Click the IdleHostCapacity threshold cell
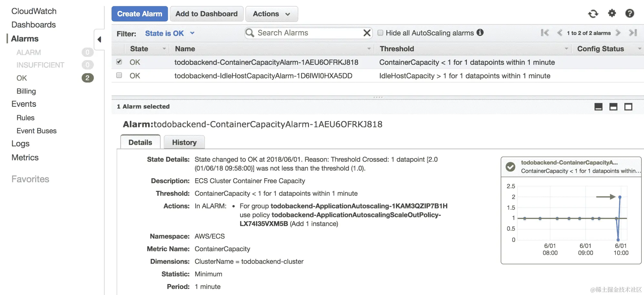Screen dimensions: 644x295 (465, 76)
